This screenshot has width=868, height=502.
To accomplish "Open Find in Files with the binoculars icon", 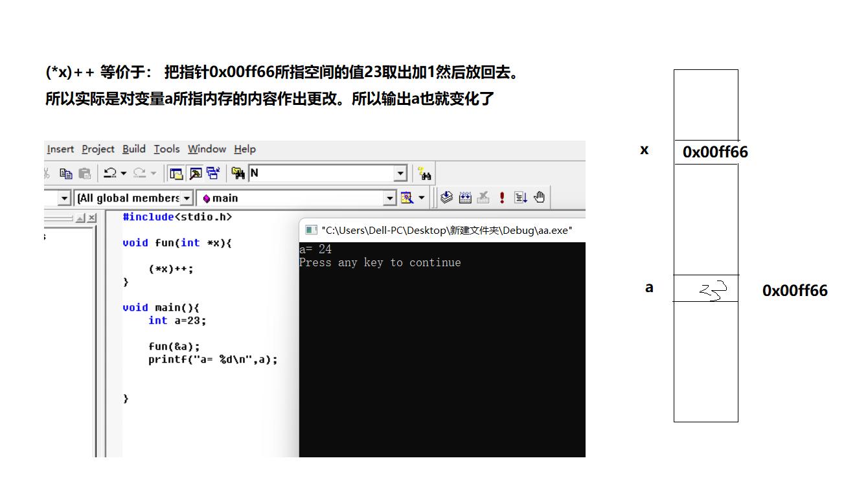I will click(423, 173).
